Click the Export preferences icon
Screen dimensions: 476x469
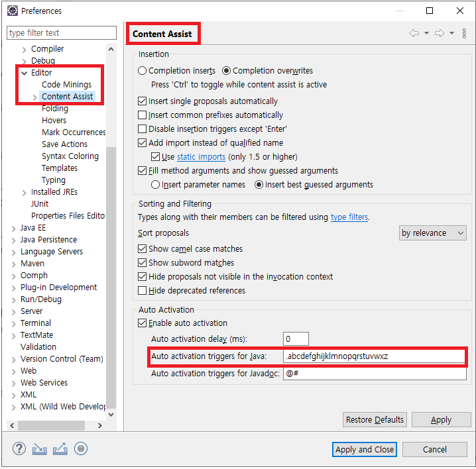(60, 449)
